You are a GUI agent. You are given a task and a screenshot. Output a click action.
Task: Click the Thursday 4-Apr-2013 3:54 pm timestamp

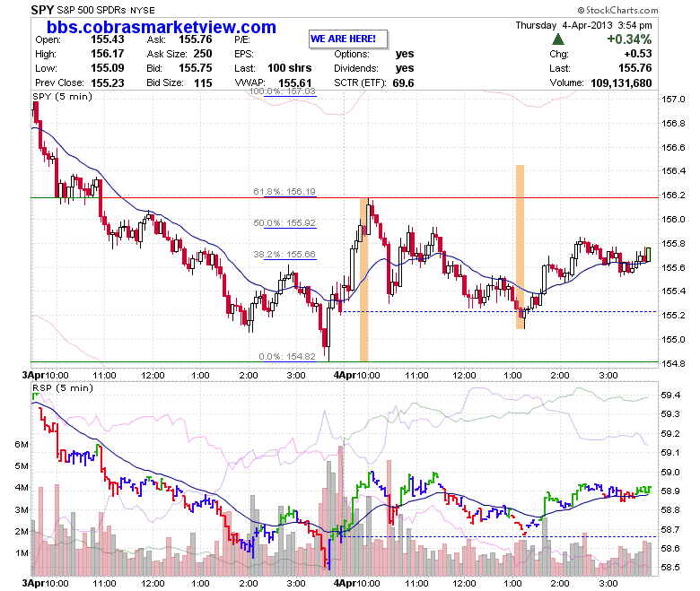(584, 25)
